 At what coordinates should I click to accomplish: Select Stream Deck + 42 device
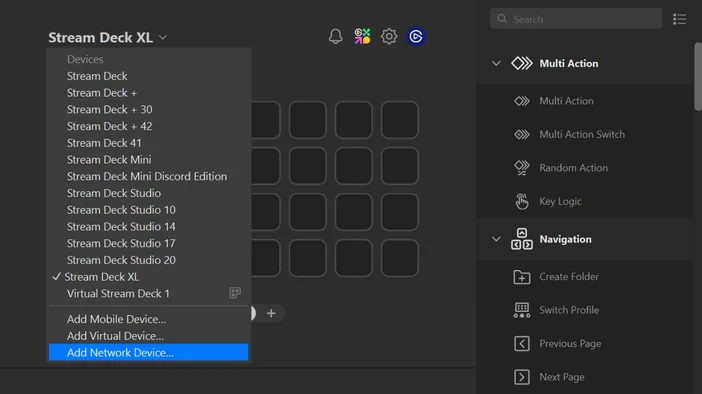click(x=148, y=126)
